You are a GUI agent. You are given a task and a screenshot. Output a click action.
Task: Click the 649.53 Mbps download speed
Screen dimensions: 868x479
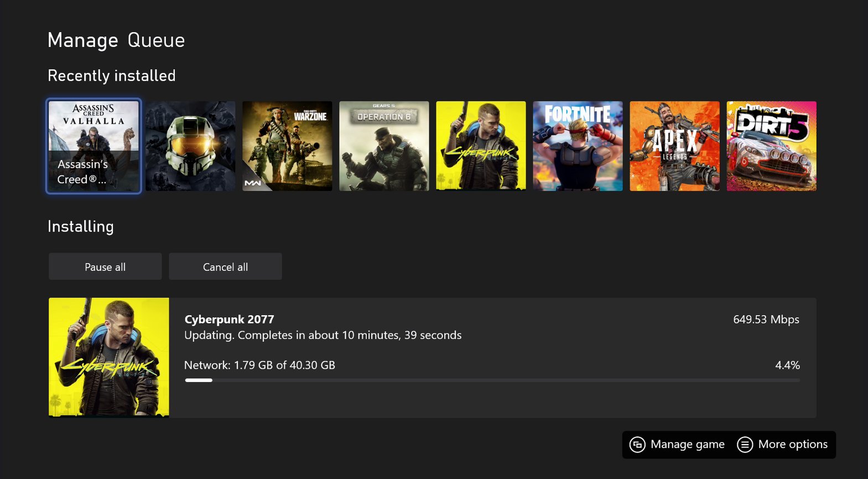766,320
